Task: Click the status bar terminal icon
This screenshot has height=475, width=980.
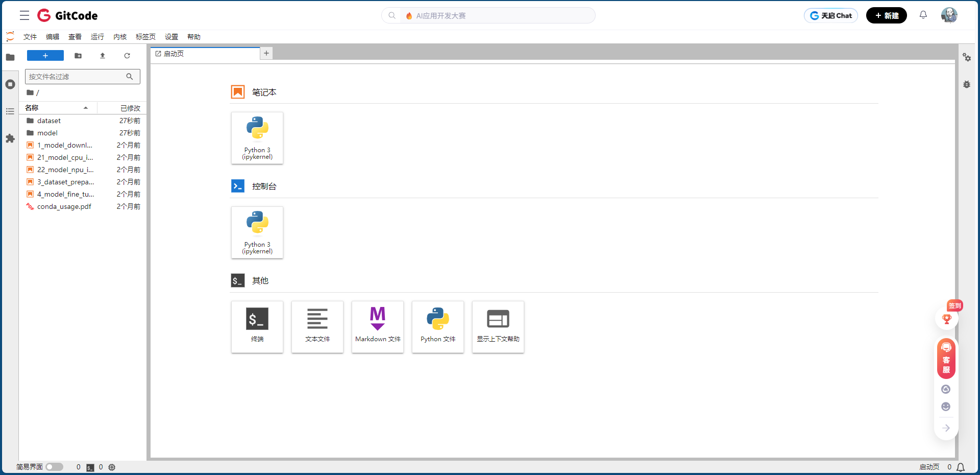Action: pyautogui.click(x=90, y=467)
